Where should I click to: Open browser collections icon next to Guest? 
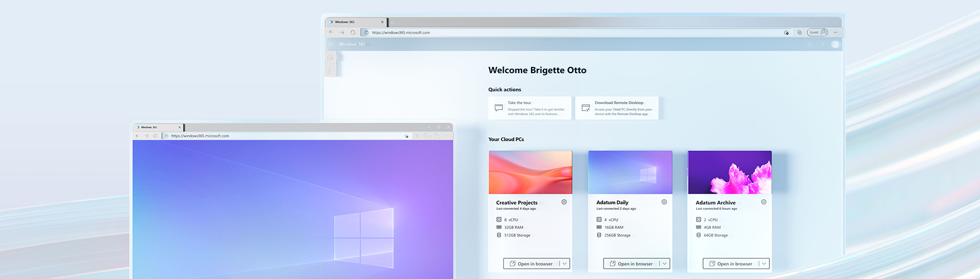pos(799,32)
